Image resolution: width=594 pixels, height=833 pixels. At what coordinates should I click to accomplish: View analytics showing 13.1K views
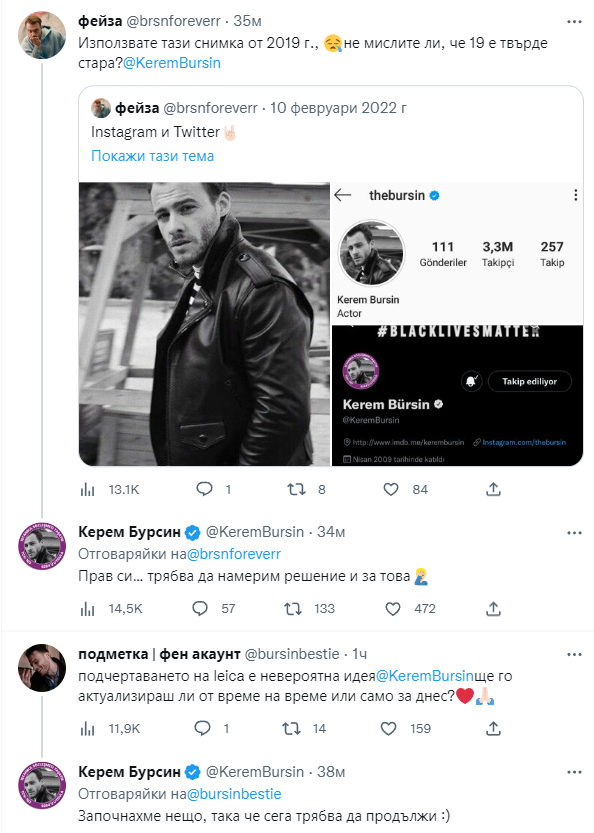click(x=88, y=489)
